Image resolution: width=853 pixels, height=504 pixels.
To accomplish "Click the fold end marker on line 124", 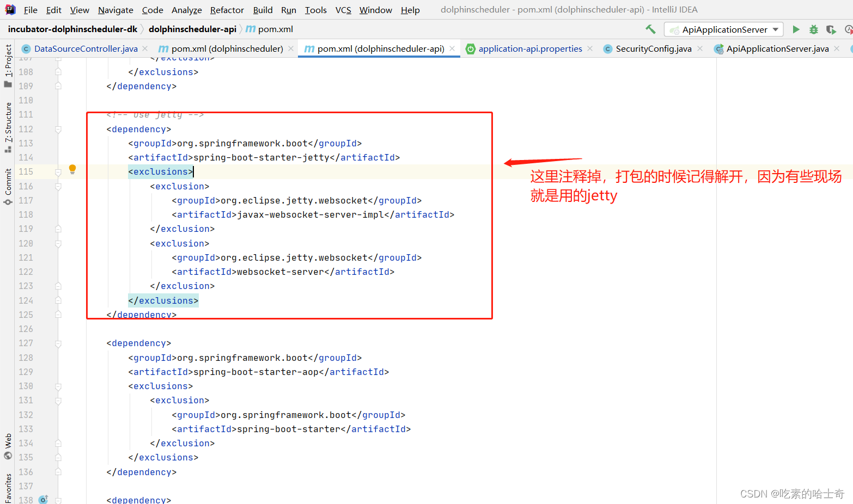I will tap(58, 300).
